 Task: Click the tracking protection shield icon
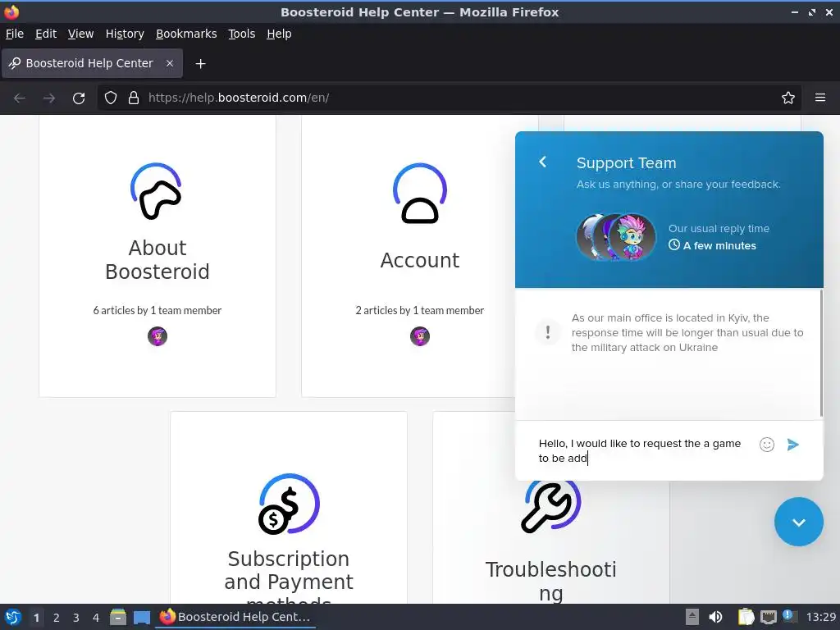coord(111,98)
